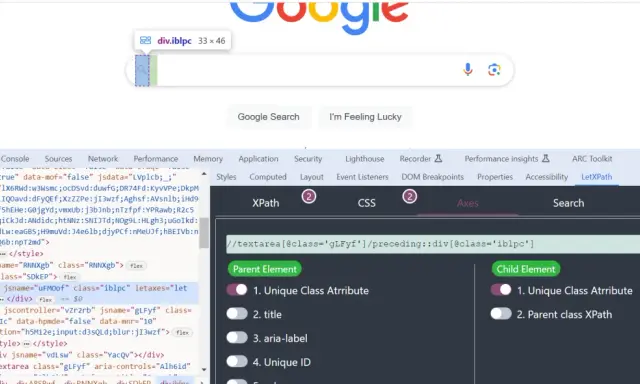Image resolution: width=640 pixels, height=384 pixels.
Task: Click the flex badge next to SDkEP
Action: [70, 277]
